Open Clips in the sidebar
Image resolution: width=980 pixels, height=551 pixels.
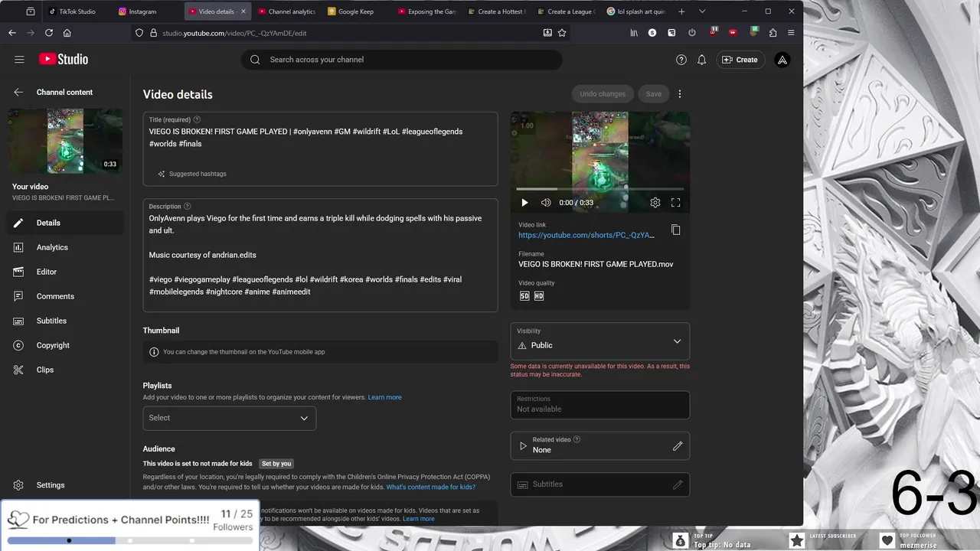click(x=65, y=370)
